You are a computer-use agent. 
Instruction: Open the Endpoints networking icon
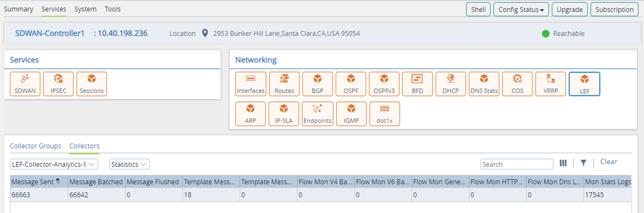[x=318, y=114]
